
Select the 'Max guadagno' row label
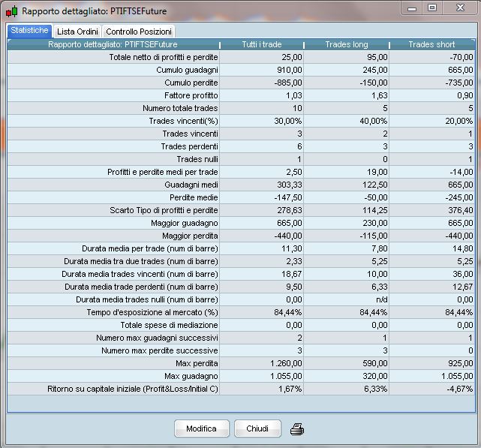point(191,376)
